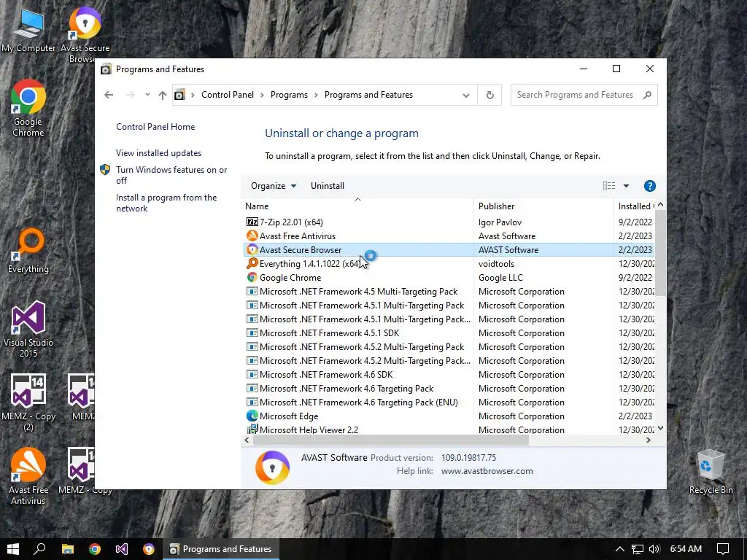Image resolution: width=747 pixels, height=560 pixels.
Task: Click the vertical scrollbar down arrow
Action: click(x=660, y=428)
